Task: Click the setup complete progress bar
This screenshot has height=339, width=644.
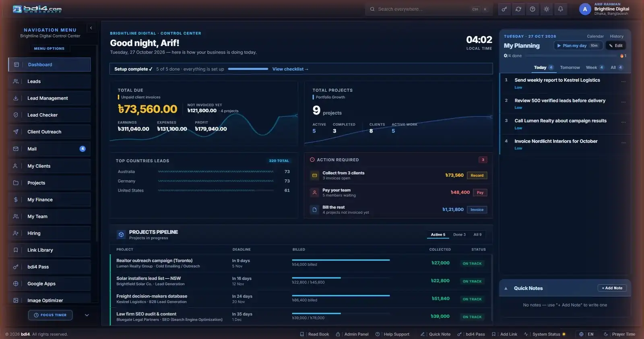Action: pos(248,69)
